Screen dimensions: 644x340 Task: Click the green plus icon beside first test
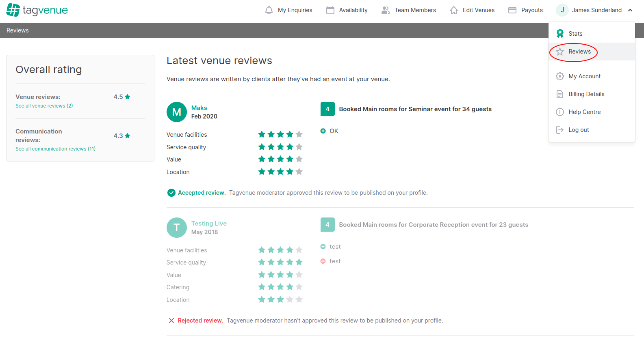point(323,247)
